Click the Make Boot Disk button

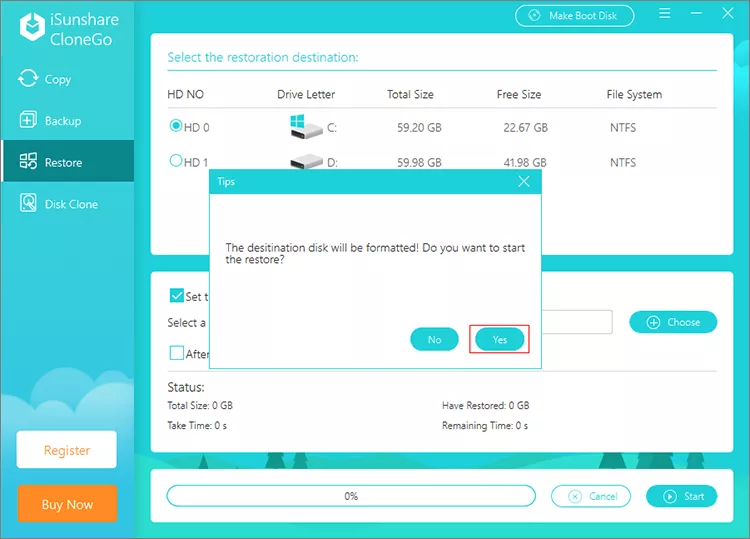click(x=574, y=16)
